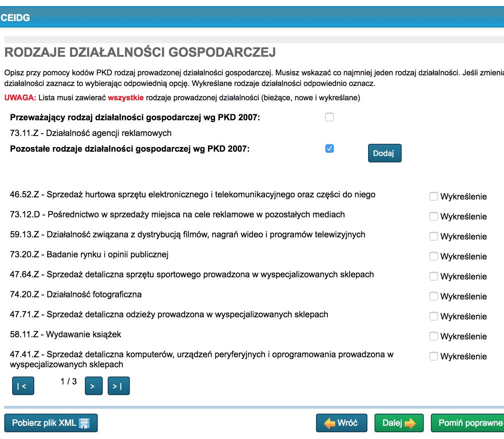
Task: Mark Wykreślenie for 74.20.Z activity
Action: pyautogui.click(x=433, y=296)
